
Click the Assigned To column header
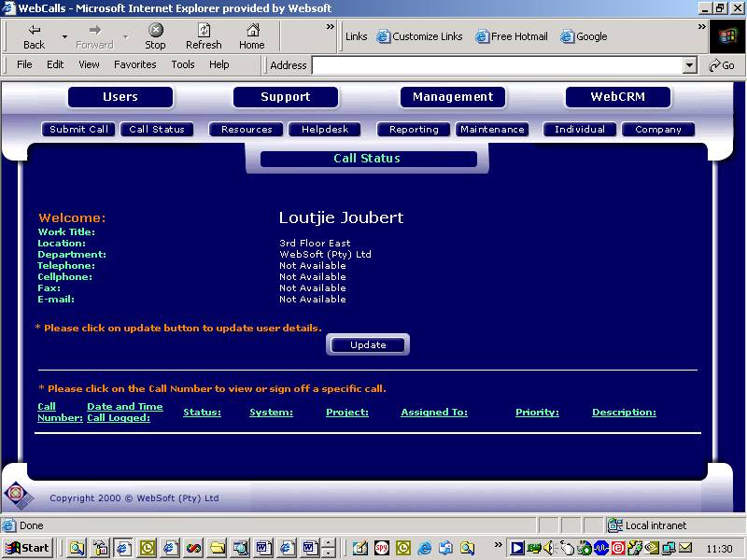point(434,413)
